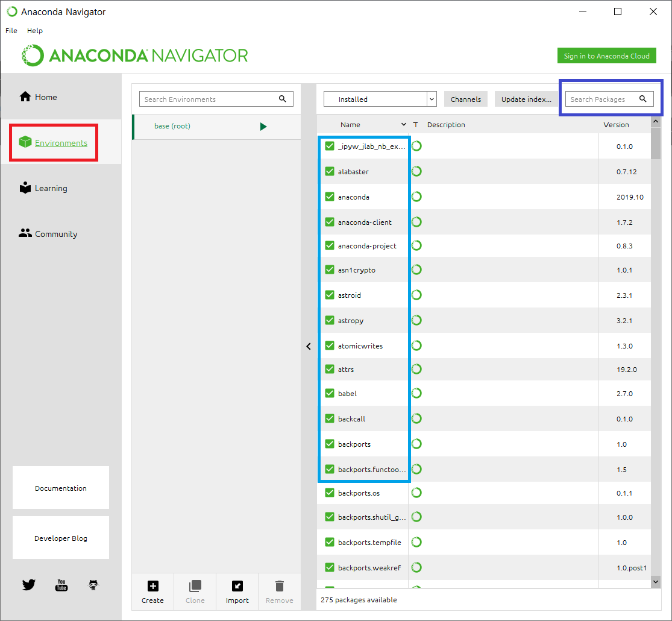
Task: Click the Remove environment trash icon
Action: [280, 586]
